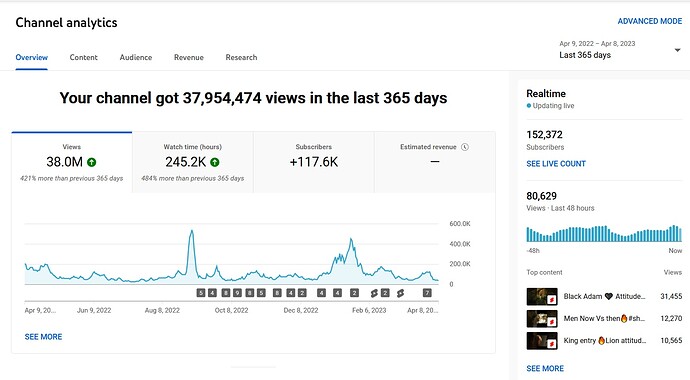Click the Realtime panel heading
The width and height of the screenshot is (690, 380).
tap(546, 94)
